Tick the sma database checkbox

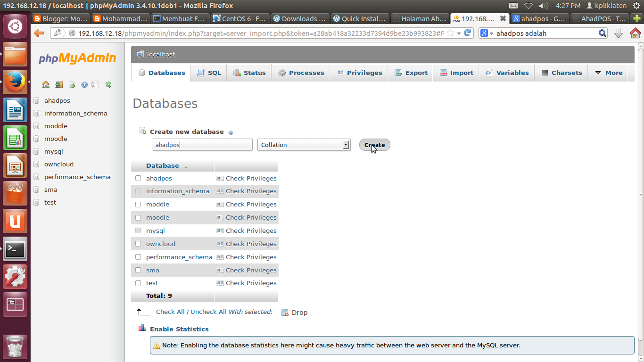pyautogui.click(x=138, y=271)
